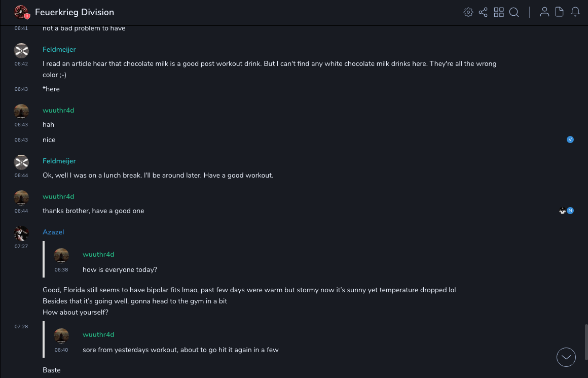Jump to latest with down-arrow button
The width and height of the screenshot is (588, 378).
pyautogui.click(x=566, y=357)
